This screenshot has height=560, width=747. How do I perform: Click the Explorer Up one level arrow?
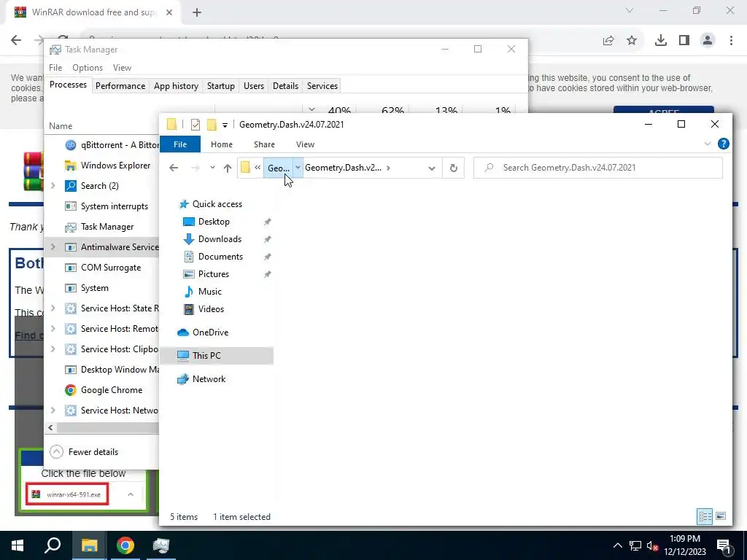(x=228, y=168)
